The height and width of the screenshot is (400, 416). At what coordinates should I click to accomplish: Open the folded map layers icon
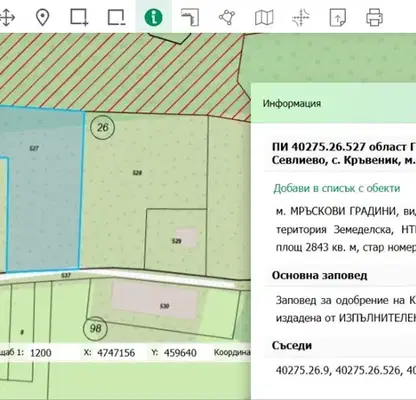pyautogui.click(x=264, y=17)
